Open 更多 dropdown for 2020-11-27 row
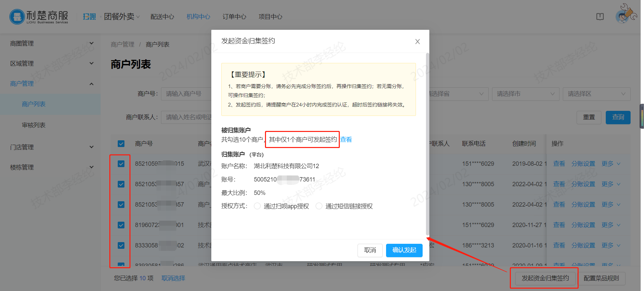 [611, 225]
